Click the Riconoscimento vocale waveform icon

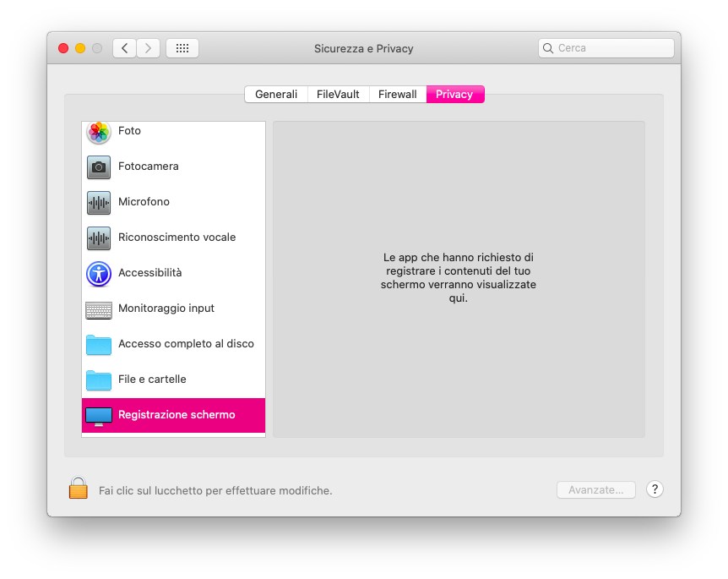[99, 238]
